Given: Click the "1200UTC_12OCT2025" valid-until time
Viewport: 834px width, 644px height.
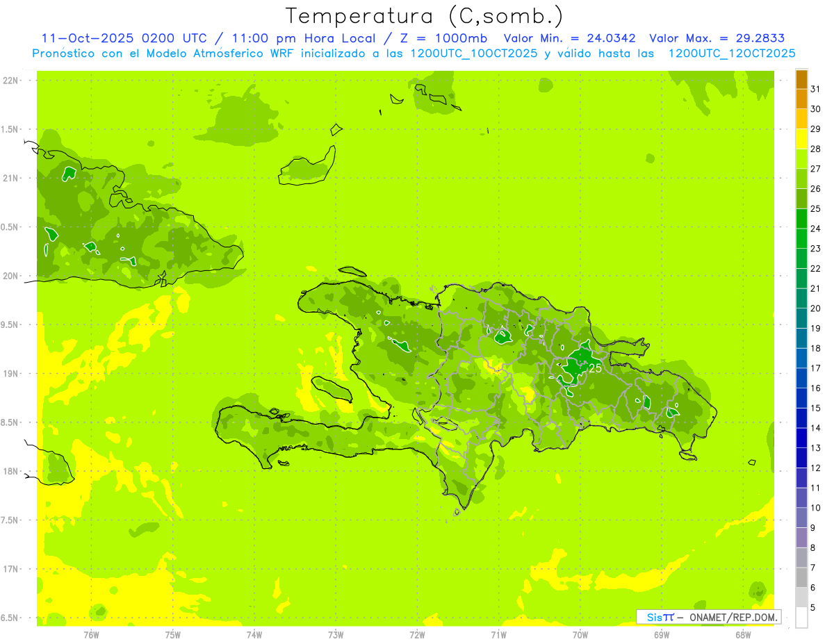Looking at the screenshot, I should pos(732,53).
